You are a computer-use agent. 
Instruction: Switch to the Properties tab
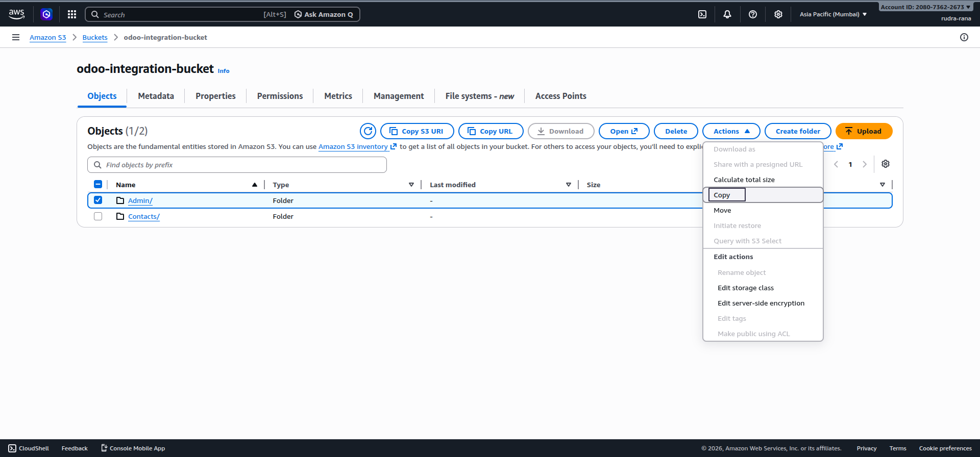point(215,96)
